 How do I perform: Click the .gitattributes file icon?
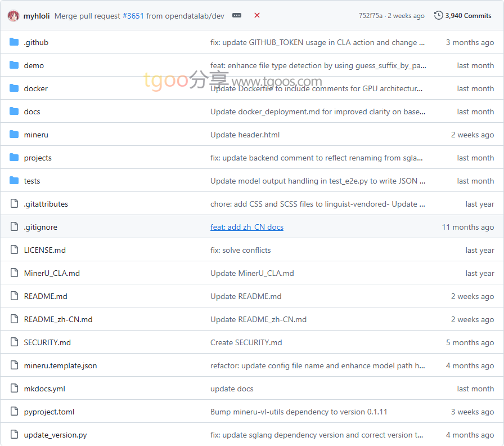tap(15, 204)
